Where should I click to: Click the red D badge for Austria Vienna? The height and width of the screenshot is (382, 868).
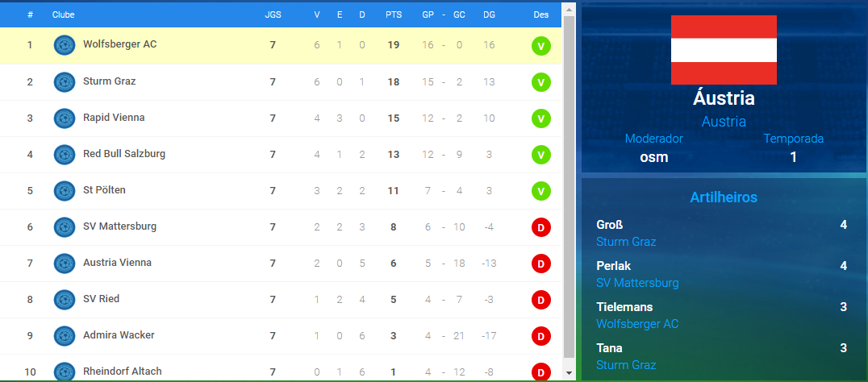coord(540,264)
